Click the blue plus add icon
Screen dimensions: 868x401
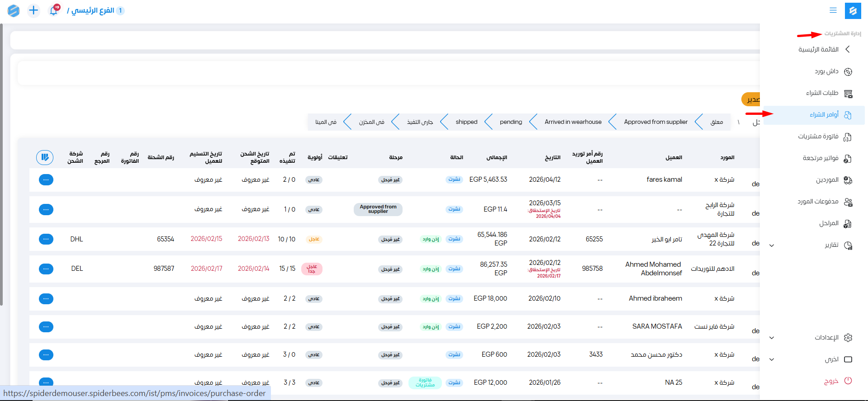click(33, 10)
